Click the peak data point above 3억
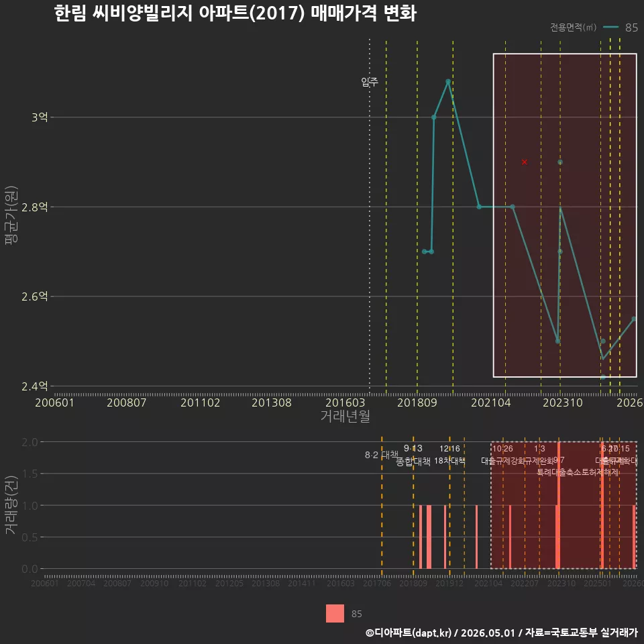644x644 pixels. [448, 82]
